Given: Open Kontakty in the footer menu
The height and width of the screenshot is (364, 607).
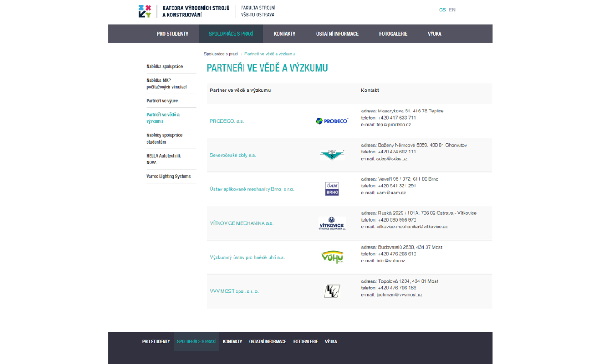Looking at the screenshot, I should pyautogui.click(x=232, y=342).
